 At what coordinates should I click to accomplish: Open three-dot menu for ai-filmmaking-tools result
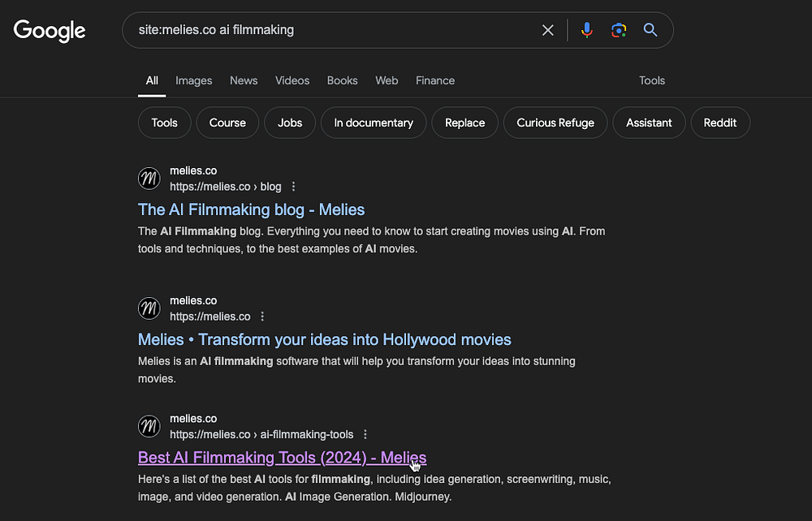coord(365,434)
